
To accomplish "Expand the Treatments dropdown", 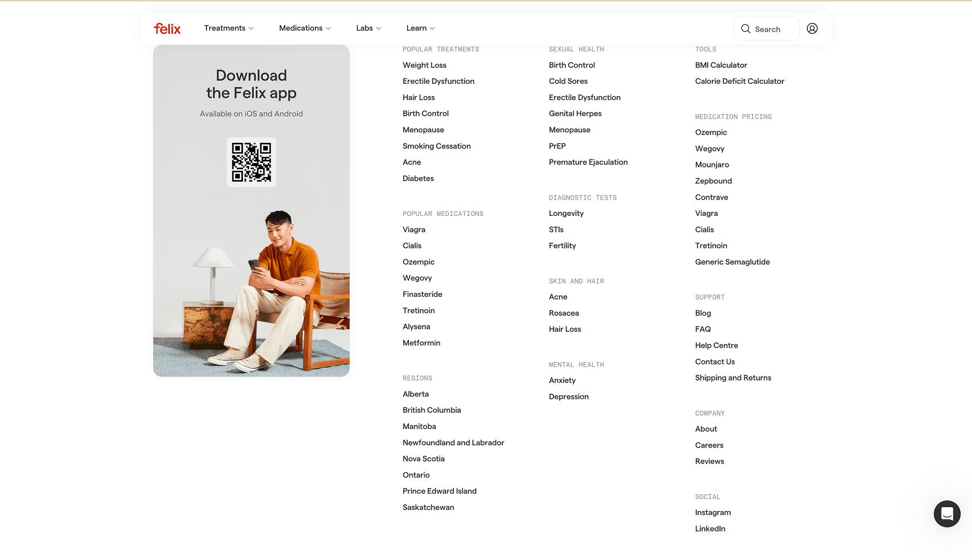I will click(x=228, y=28).
